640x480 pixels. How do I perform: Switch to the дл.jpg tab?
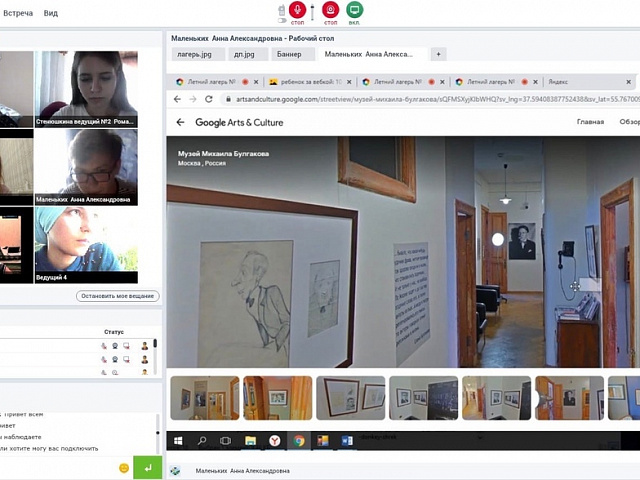(248, 54)
